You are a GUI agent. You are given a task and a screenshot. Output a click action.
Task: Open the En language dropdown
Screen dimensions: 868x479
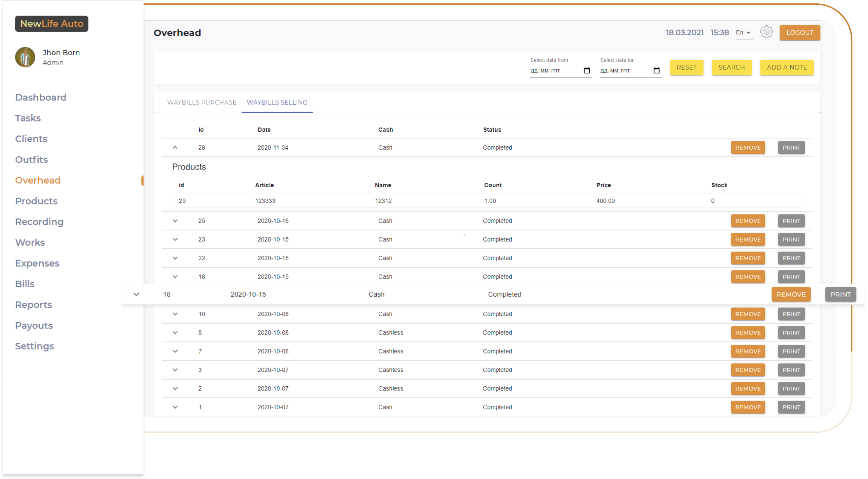[744, 33]
